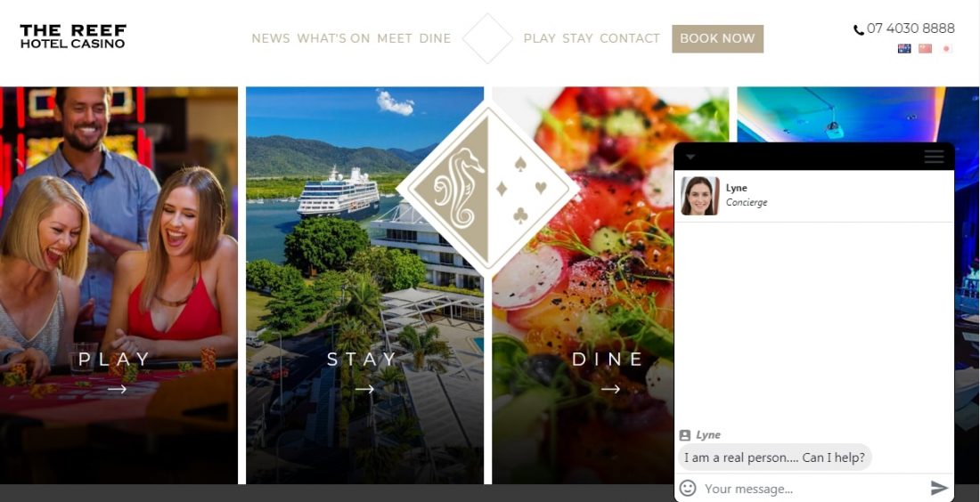Open the PLAY panel arrow

pos(117,389)
